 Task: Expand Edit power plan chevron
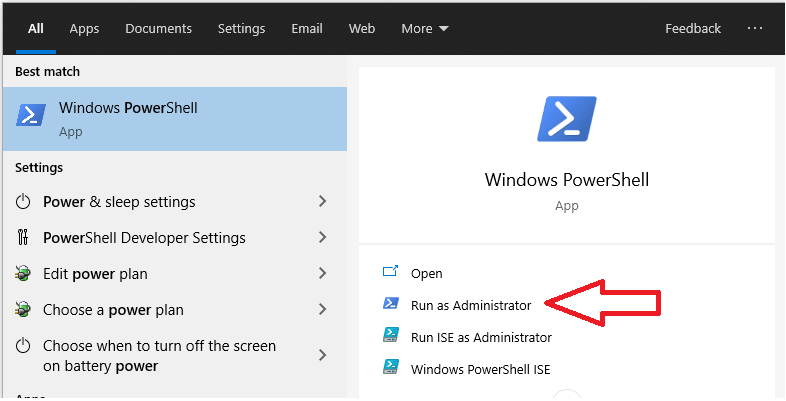[323, 273]
